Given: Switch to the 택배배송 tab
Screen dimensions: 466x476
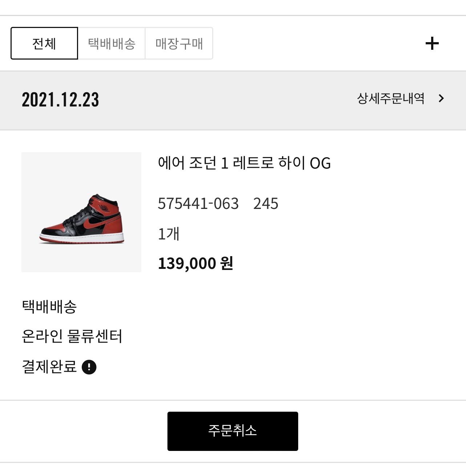Looking at the screenshot, I should (112, 43).
